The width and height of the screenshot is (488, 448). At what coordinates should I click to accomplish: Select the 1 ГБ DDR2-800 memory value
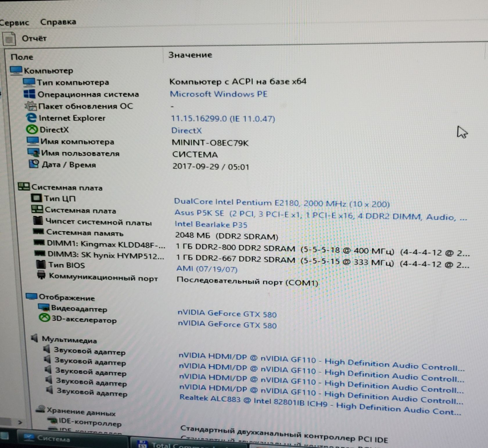(x=322, y=250)
